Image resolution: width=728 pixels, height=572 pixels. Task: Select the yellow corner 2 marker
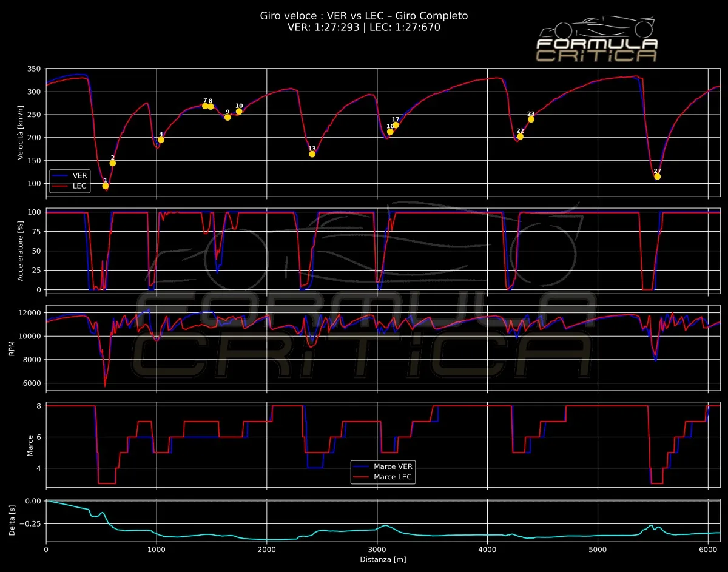click(x=113, y=163)
